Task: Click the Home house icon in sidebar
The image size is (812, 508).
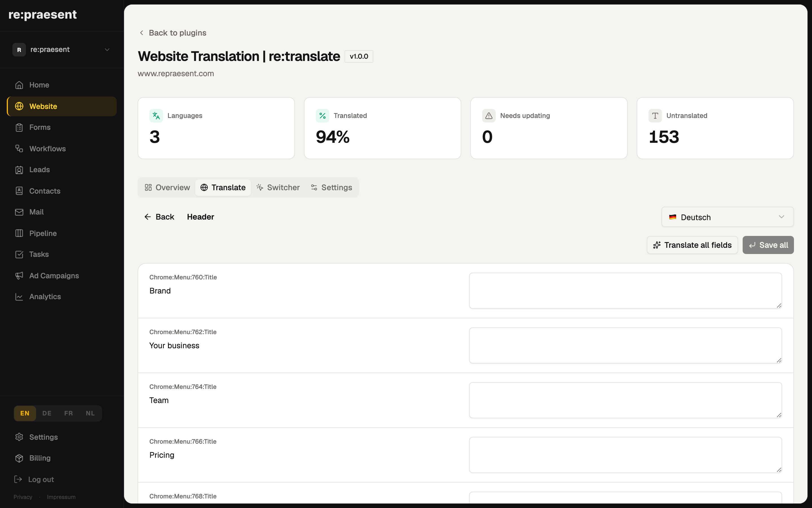Action: click(19, 85)
